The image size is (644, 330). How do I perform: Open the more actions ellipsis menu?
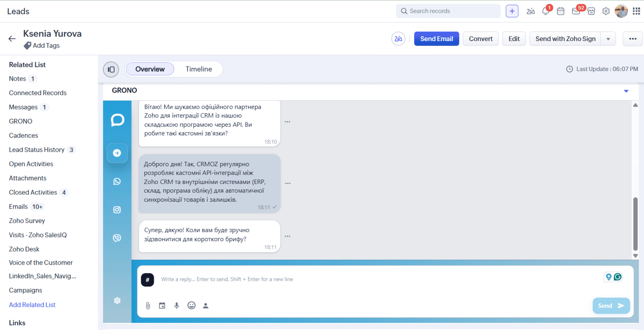pos(633,39)
